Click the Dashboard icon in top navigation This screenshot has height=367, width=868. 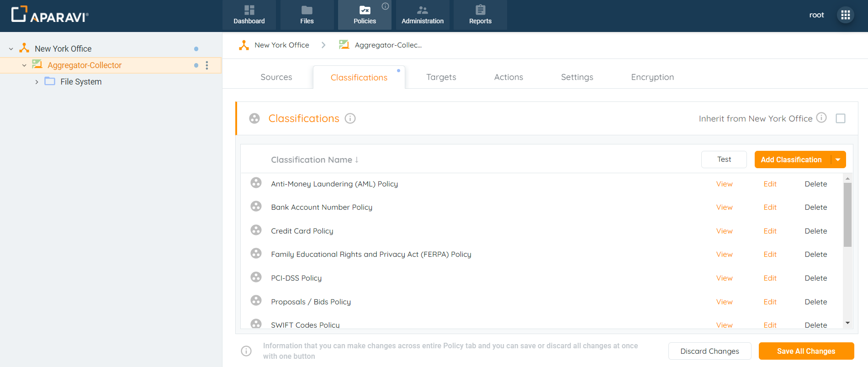coord(249,10)
